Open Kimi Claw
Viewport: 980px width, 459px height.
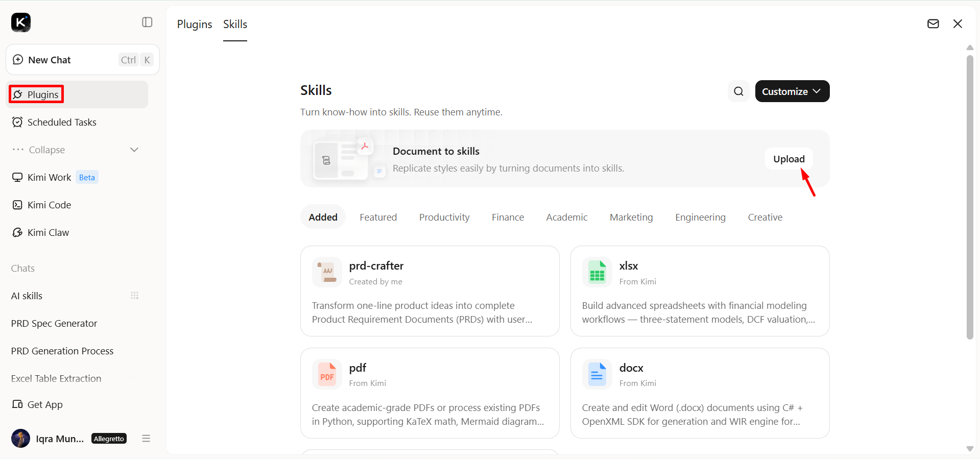click(x=77, y=232)
